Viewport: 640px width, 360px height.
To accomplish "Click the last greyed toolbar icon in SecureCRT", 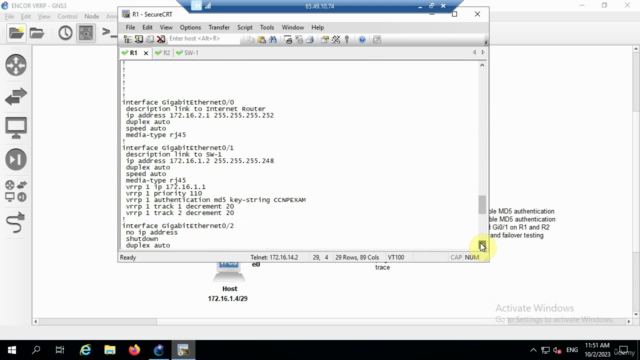I will point(377,39).
